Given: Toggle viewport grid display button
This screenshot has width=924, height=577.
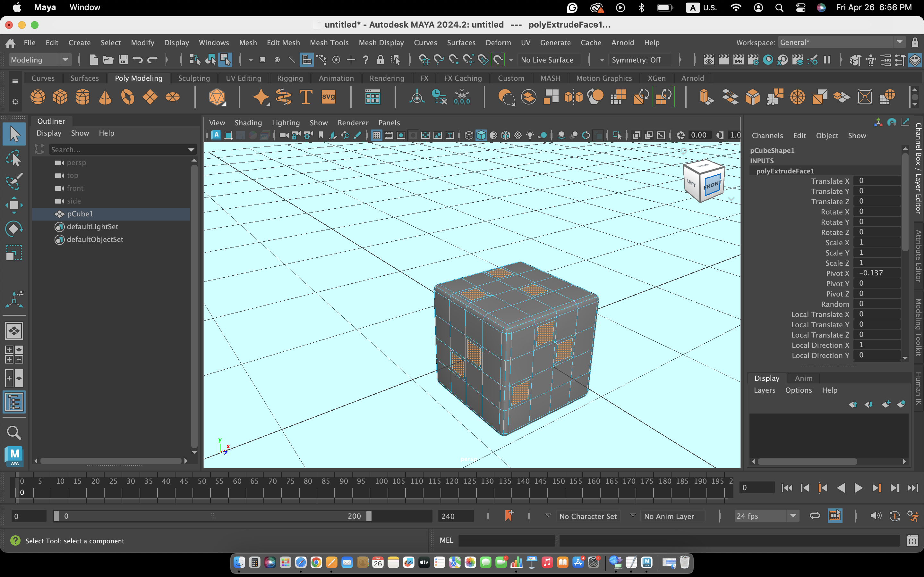Looking at the screenshot, I should (376, 135).
